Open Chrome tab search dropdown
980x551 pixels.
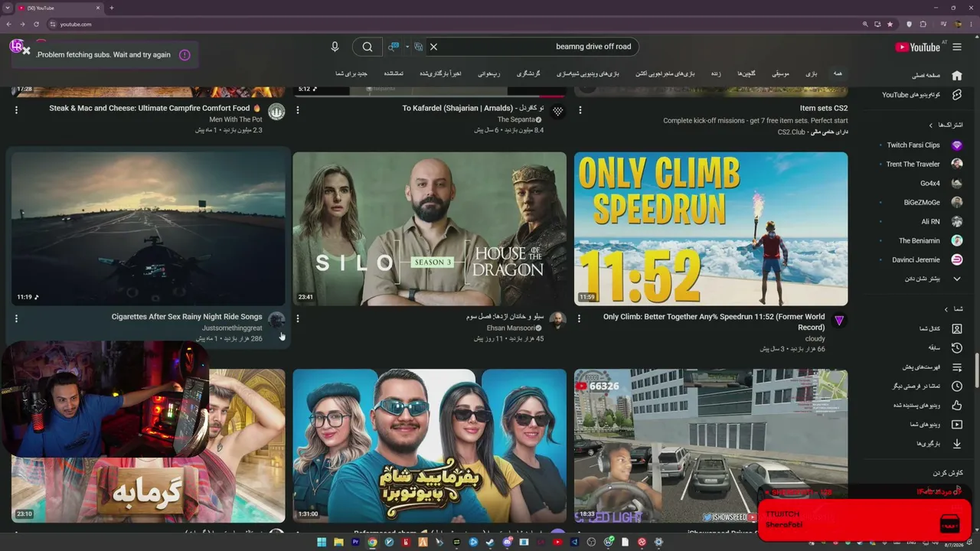click(8, 8)
